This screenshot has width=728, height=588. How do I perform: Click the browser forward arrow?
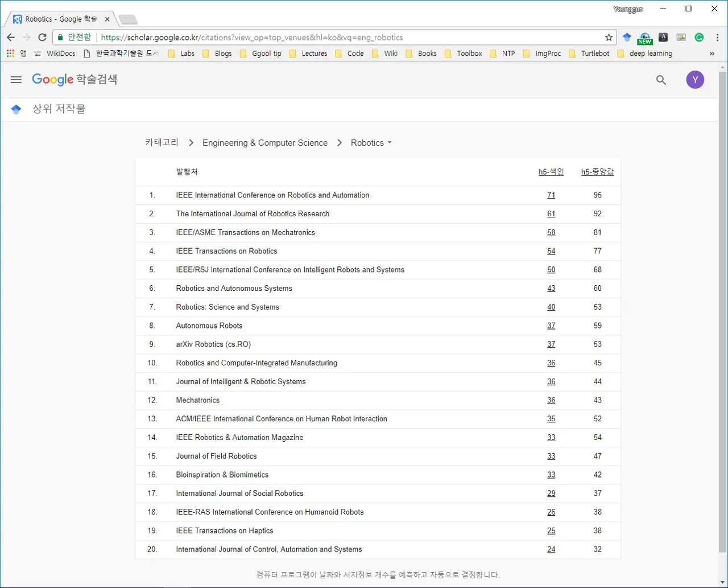point(26,38)
